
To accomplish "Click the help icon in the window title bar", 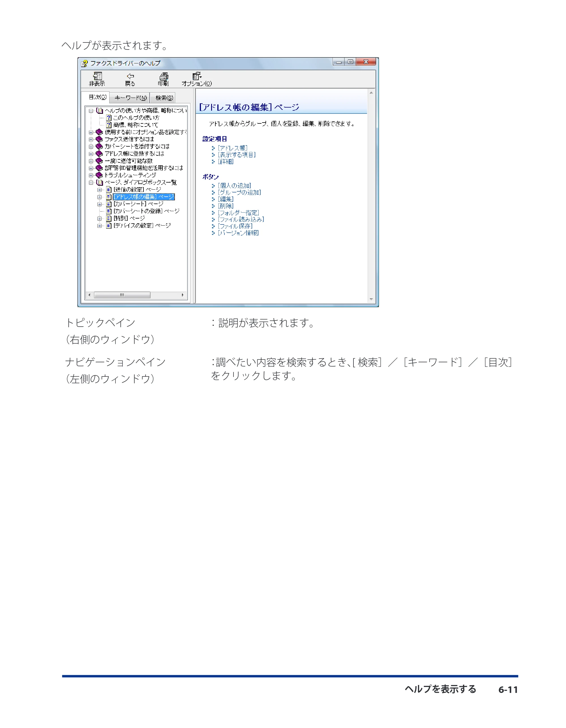I will (x=85, y=63).
